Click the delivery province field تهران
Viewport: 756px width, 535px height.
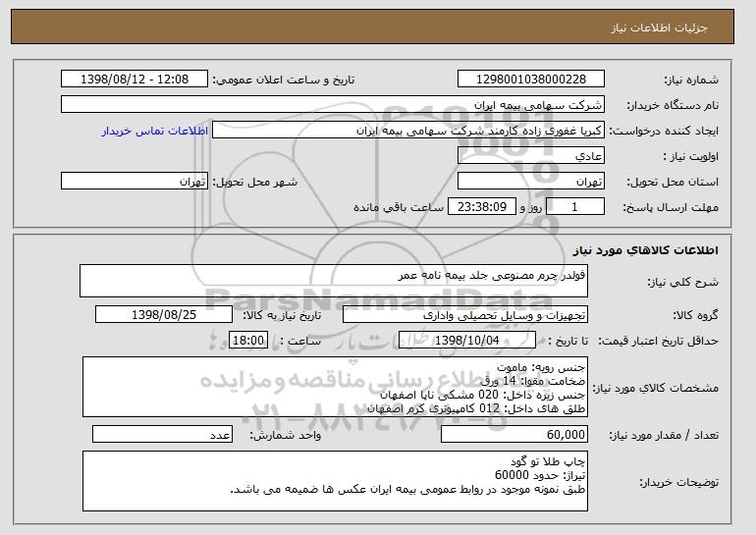531,182
